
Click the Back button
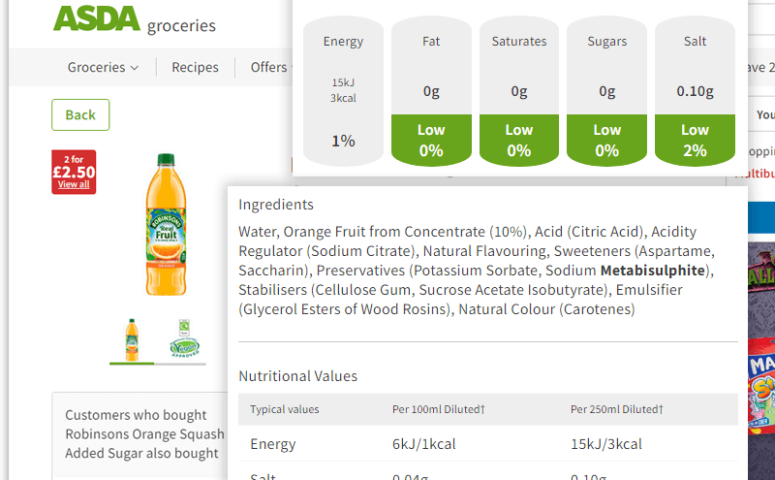81,115
